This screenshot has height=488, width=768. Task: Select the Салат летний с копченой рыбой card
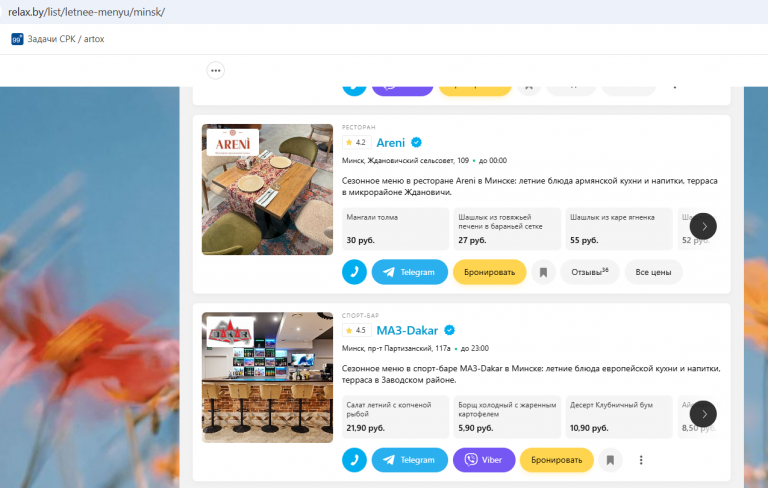pyautogui.click(x=395, y=416)
